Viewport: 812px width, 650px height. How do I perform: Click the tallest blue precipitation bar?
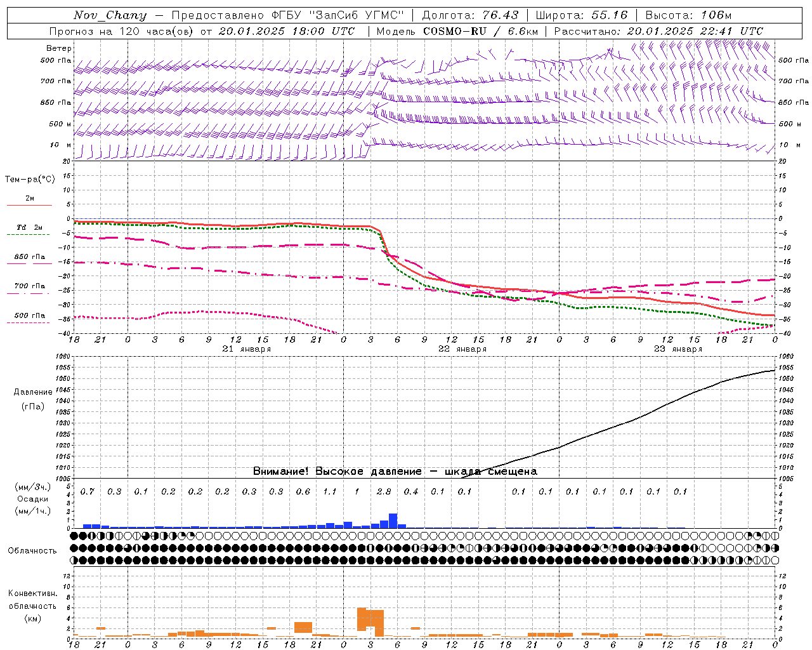[x=393, y=521]
